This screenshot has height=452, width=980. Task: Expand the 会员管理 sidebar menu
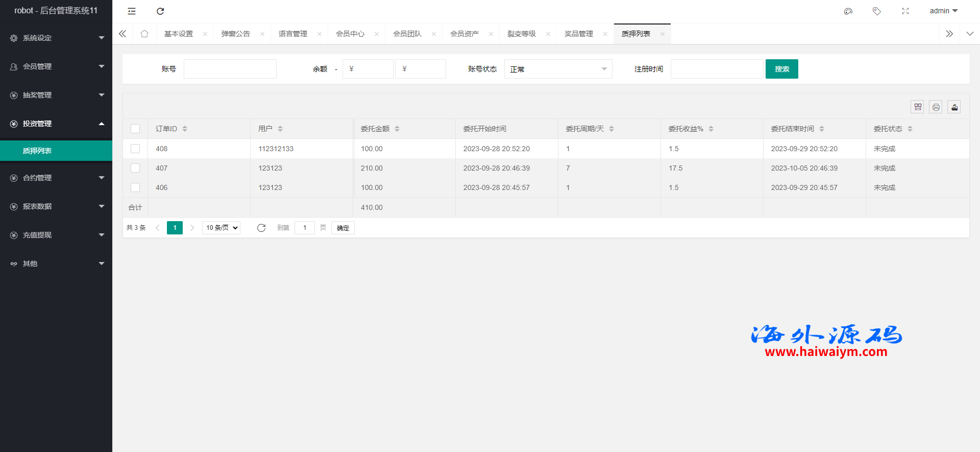(x=56, y=66)
